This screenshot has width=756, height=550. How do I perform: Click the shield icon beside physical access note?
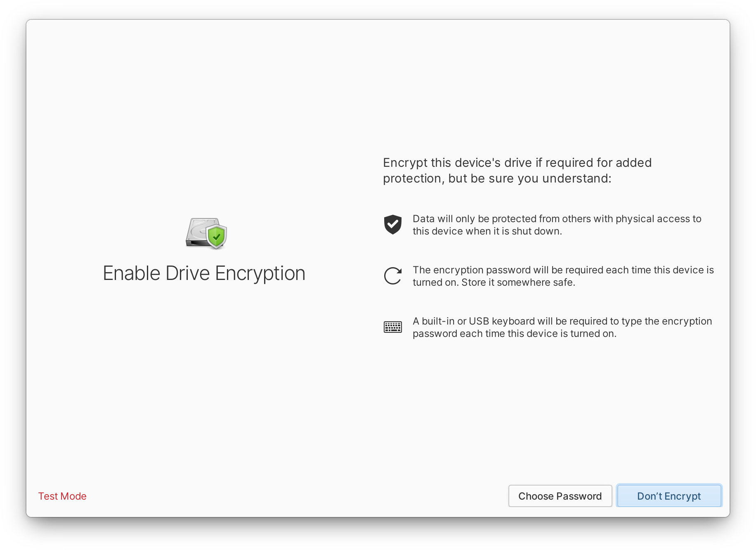click(393, 225)
